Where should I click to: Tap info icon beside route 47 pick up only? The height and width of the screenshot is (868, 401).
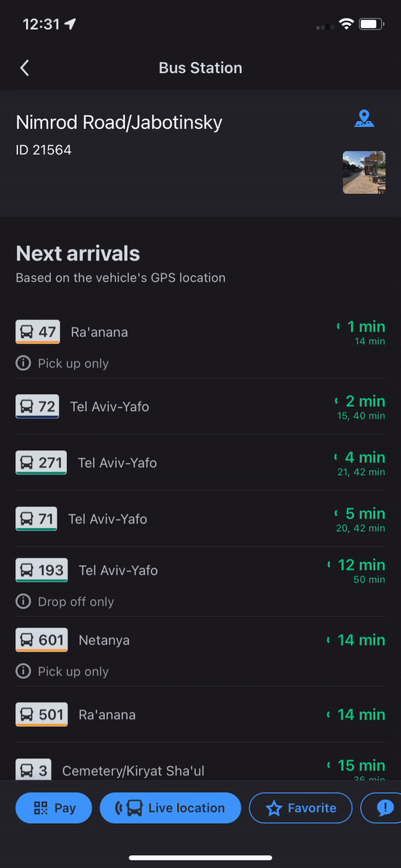click(23, 364)
